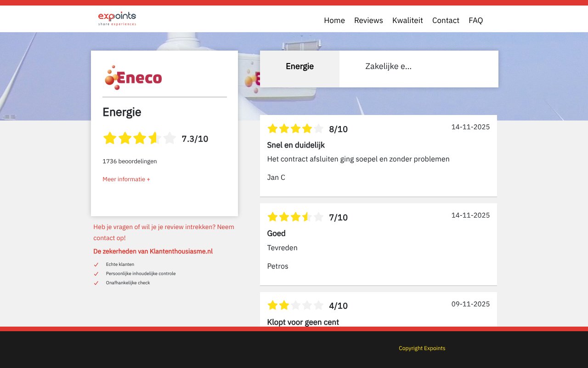Switch to the Zakelijke e... tab

388,66
